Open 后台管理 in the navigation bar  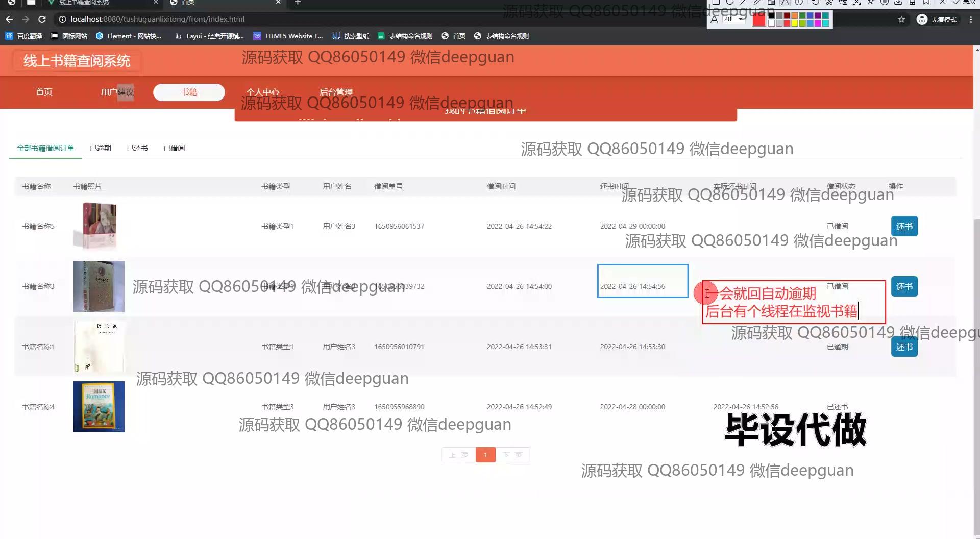coord(336,92)
